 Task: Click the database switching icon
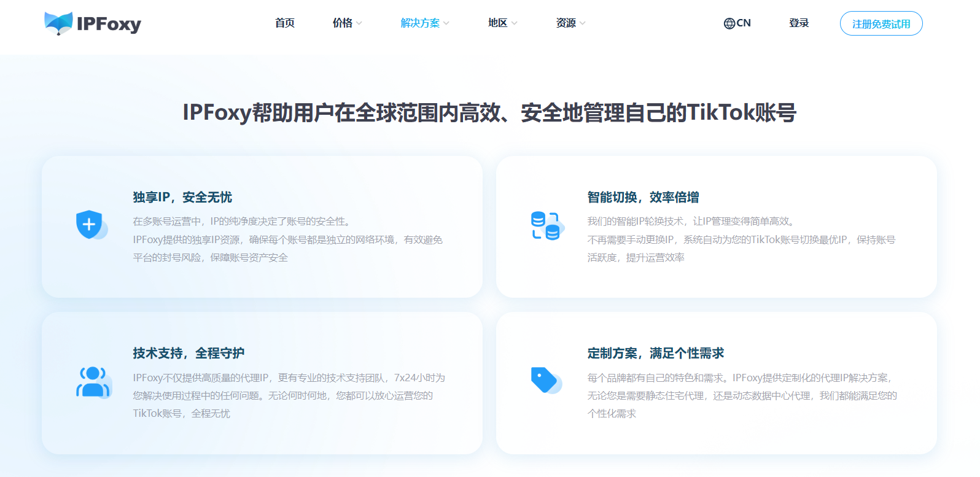546,225
